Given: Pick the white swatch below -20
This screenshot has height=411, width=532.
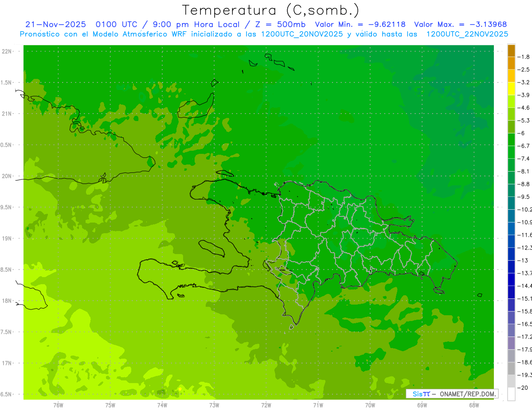Looking at the screenshot, I should (511, 394).
